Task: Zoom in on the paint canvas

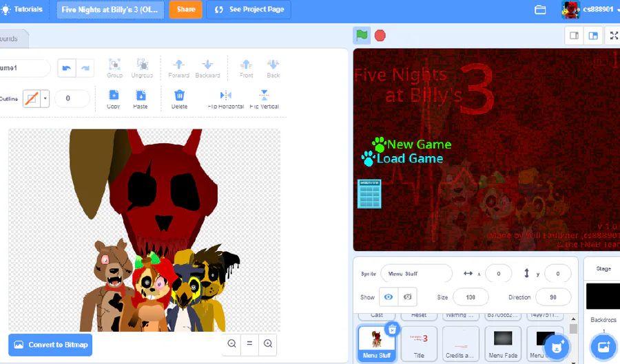Action: [268, 343]
